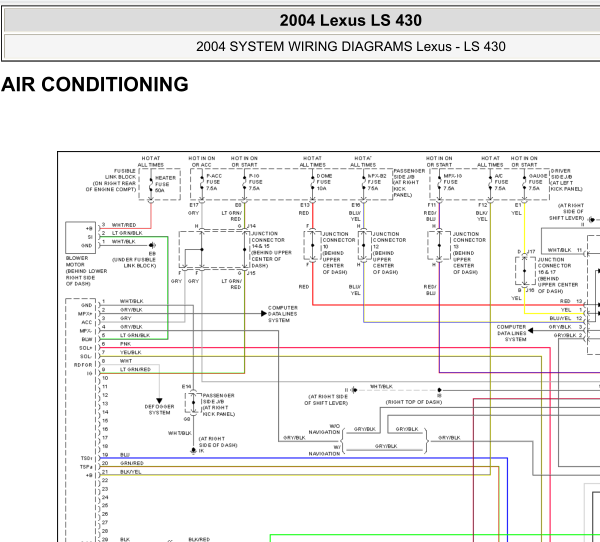Click the RDFGR terminal label
Screen dimensions: 600x542
click(83, 365)
